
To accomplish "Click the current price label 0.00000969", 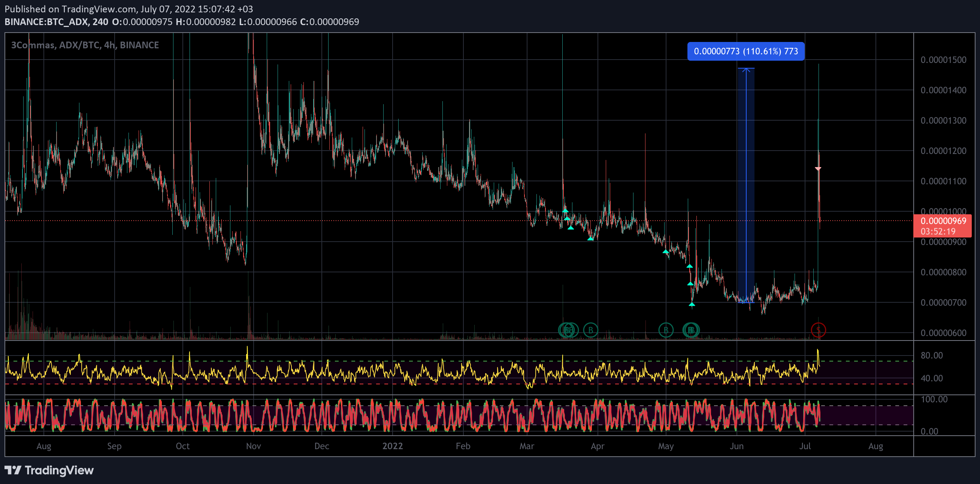I will 943,221.
